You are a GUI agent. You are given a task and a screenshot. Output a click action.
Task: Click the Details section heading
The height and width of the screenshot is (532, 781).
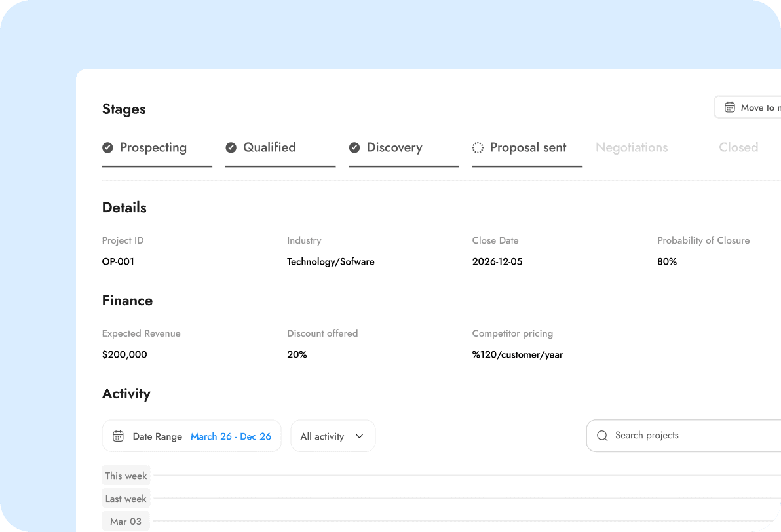124,208
